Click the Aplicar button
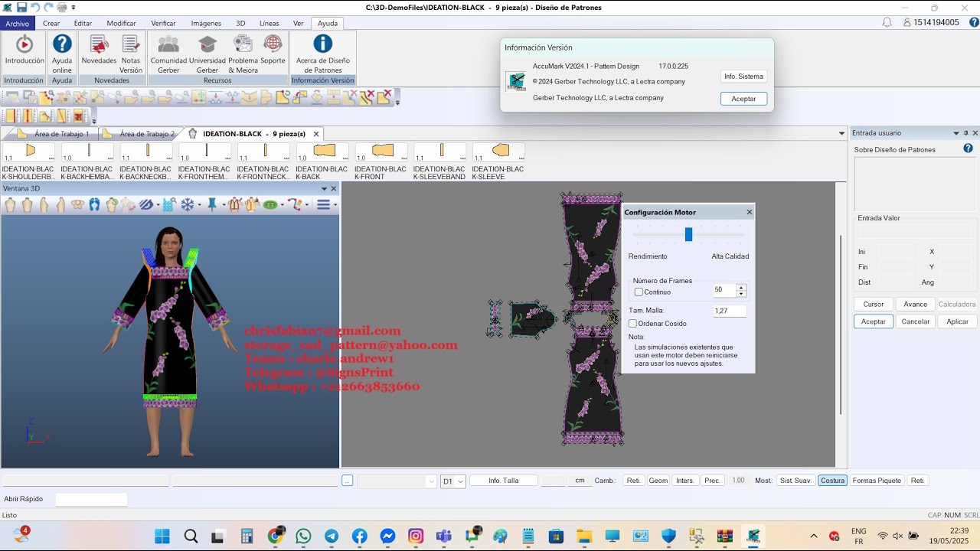 pos(957,321)
